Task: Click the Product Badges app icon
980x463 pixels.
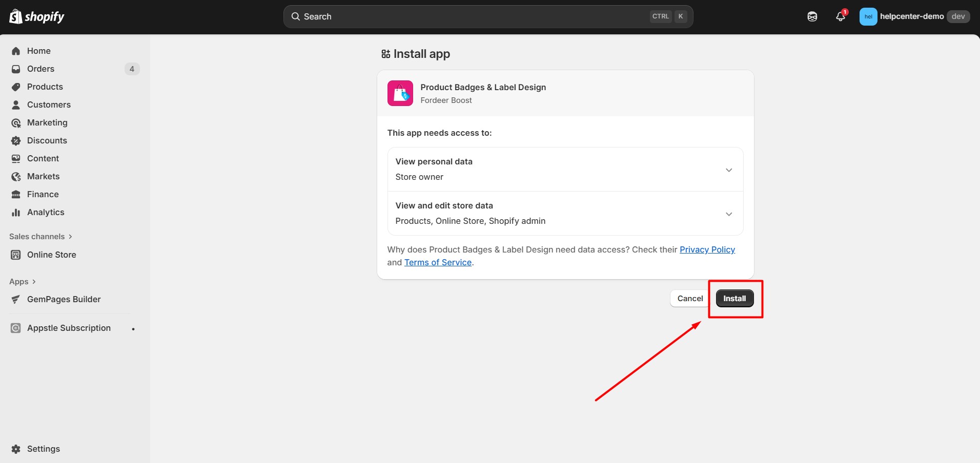Action: [x=400, y=93]
